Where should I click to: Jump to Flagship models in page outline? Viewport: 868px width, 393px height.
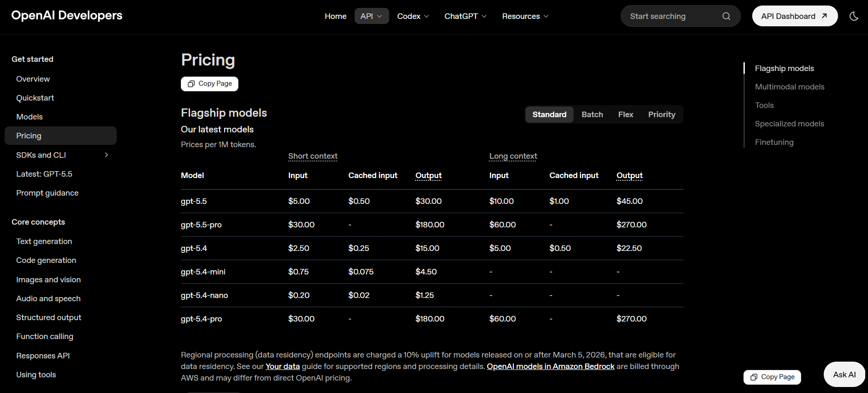785,68
